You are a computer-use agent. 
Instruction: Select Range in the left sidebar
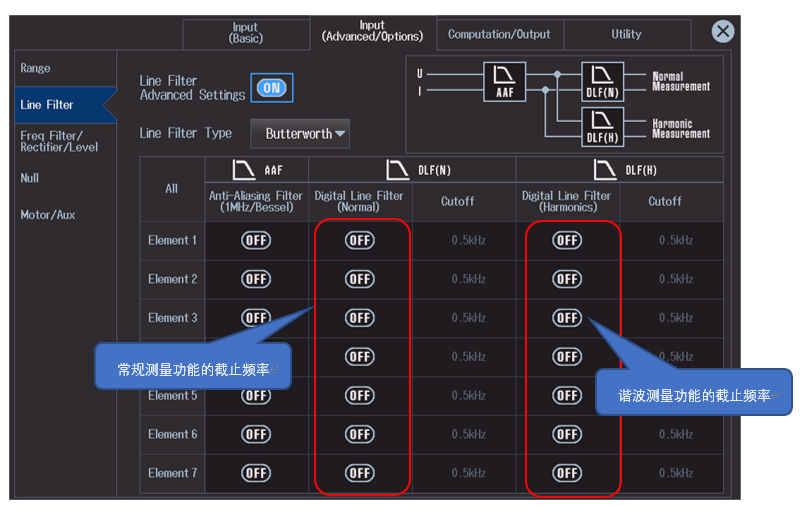coord(36,68)
